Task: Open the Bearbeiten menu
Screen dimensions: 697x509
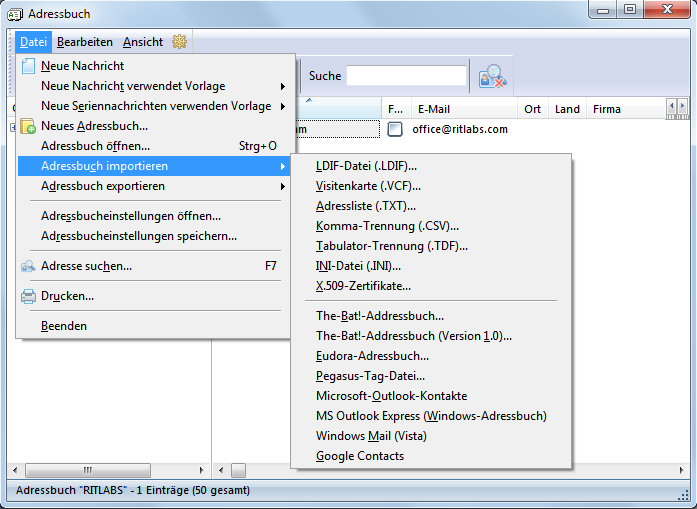Action: click(x=84, y=42)
